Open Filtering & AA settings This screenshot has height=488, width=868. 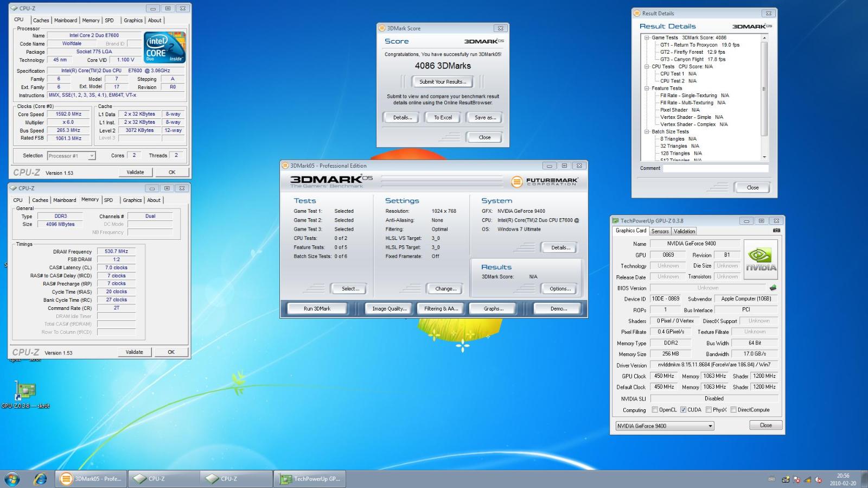pyautogui.click(x=441, y=308)
